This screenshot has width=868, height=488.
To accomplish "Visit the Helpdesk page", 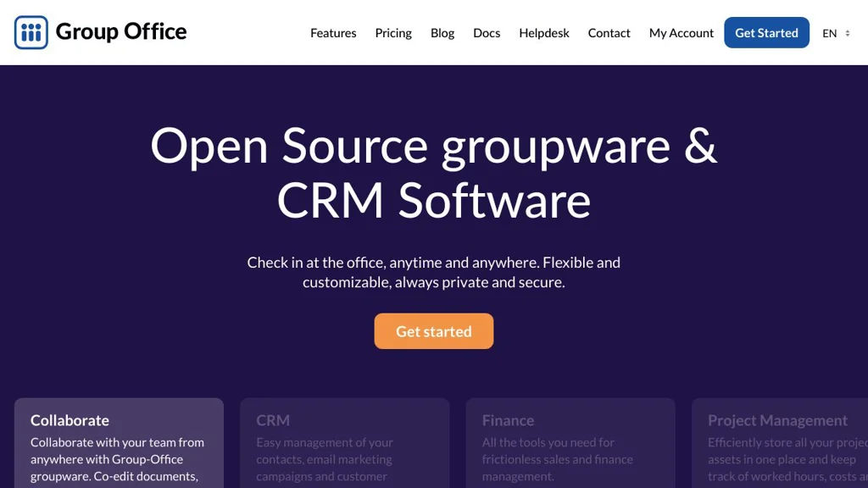I will click(544, 33).
